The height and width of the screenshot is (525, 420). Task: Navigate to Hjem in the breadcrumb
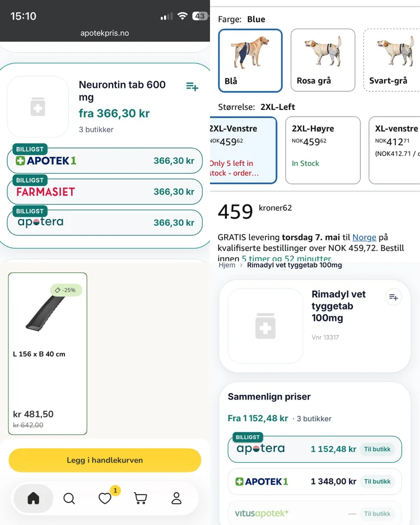[227, 265]
